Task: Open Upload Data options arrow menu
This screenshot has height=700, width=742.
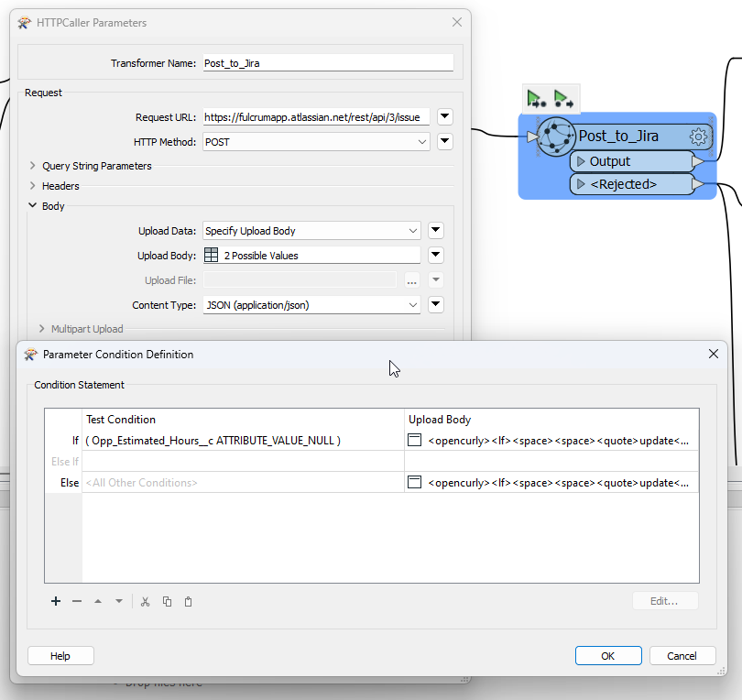Action: (436, 230)
